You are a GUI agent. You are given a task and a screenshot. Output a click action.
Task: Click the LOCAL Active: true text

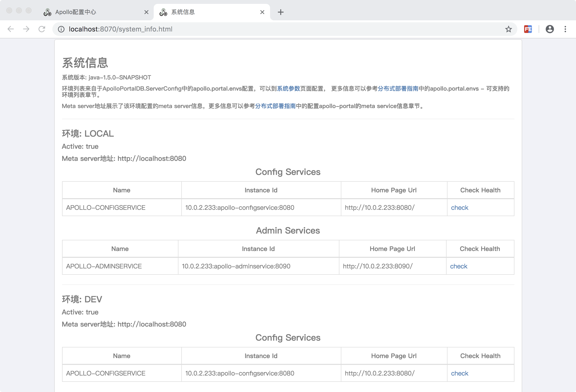pos(80,146)
